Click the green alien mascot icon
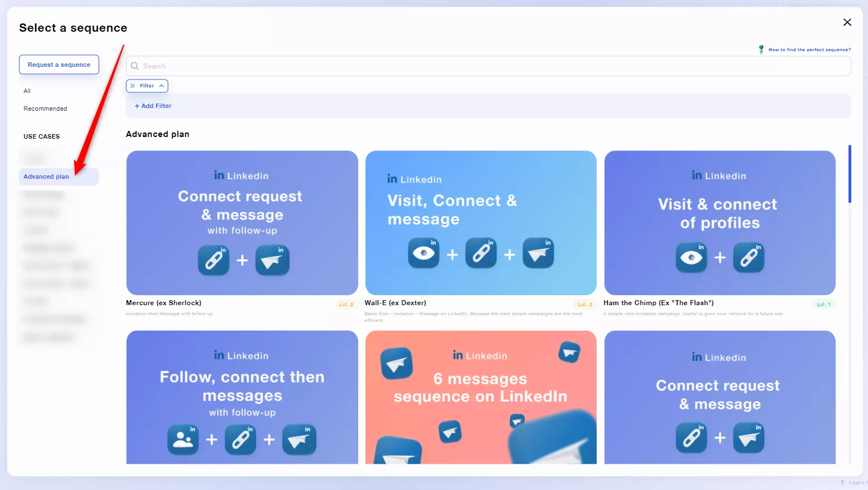 click(761, 50)
